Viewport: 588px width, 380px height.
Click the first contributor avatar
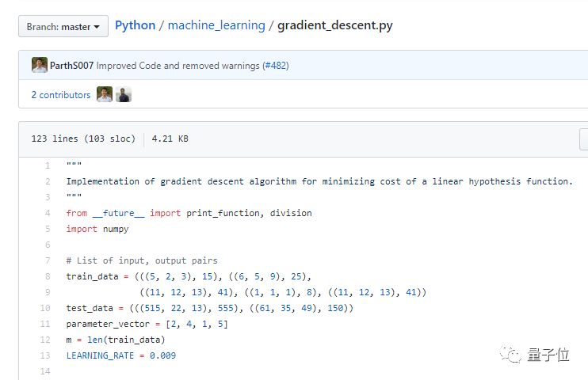[x=105, y=94]
